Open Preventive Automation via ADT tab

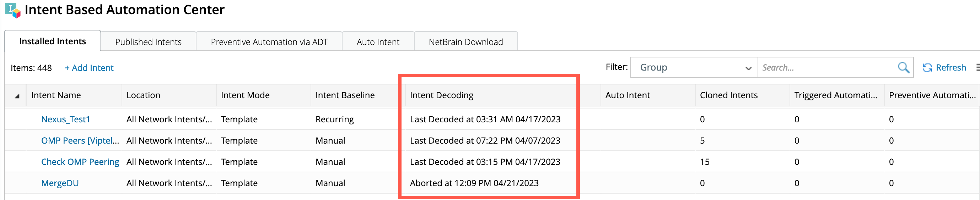269,42
